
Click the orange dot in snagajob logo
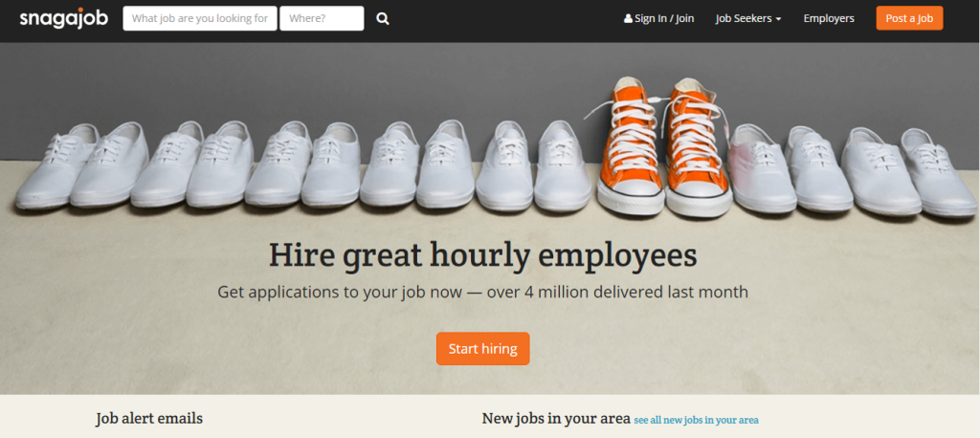tap(80, 10)
